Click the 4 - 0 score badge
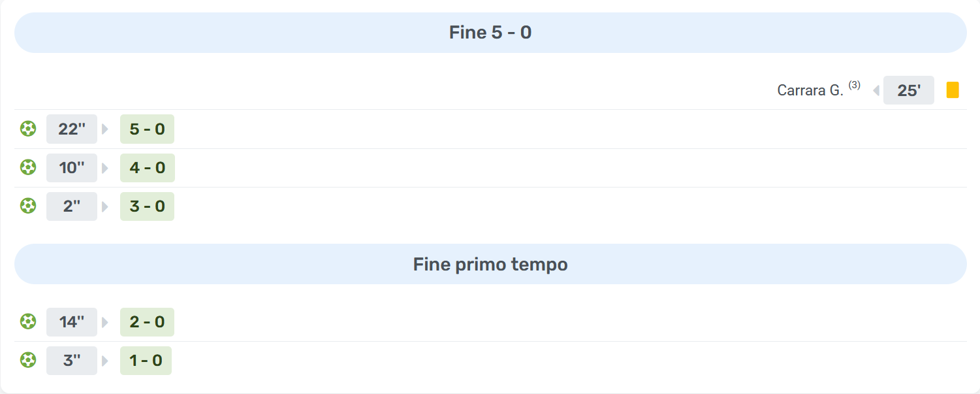This screenshot has width=980, height=394. point(147,168)
